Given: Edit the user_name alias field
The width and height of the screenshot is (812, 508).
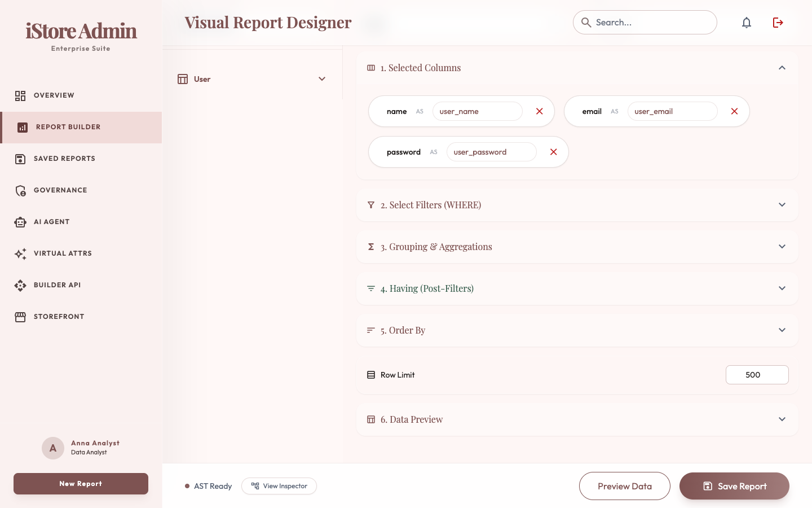Looking at the screenshot, I should pyautogui.click(x=478, y=111).
